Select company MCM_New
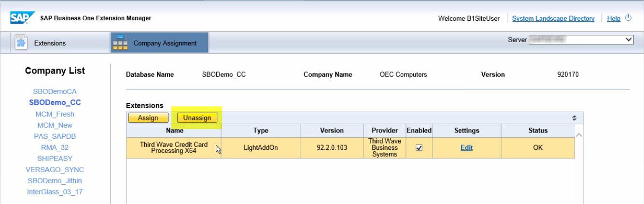Image resolution: width=644 pixels, height=204 pixels. pos(55,125)
